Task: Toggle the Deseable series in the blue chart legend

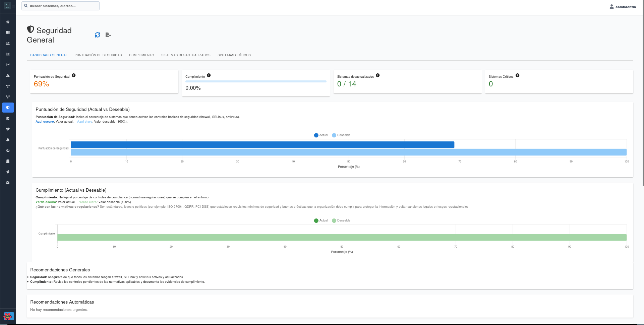Action: pyautogui.click(x=341, y=135)
